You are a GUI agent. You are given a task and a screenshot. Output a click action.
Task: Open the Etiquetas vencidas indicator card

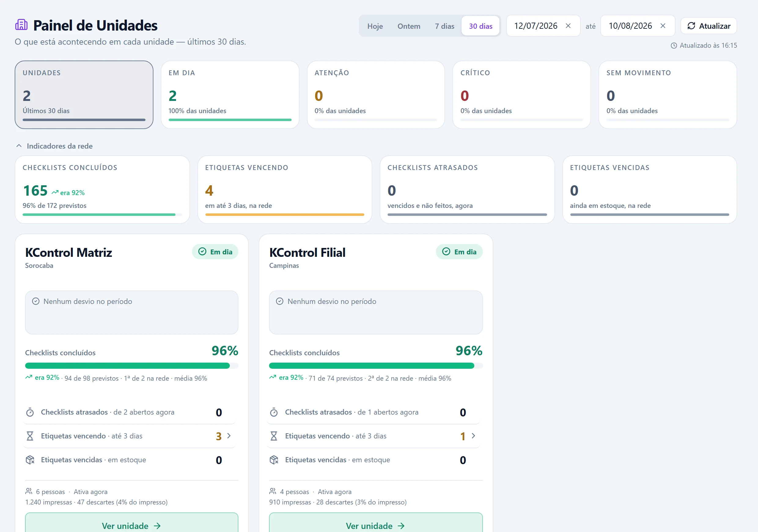(x=649, y=190)
